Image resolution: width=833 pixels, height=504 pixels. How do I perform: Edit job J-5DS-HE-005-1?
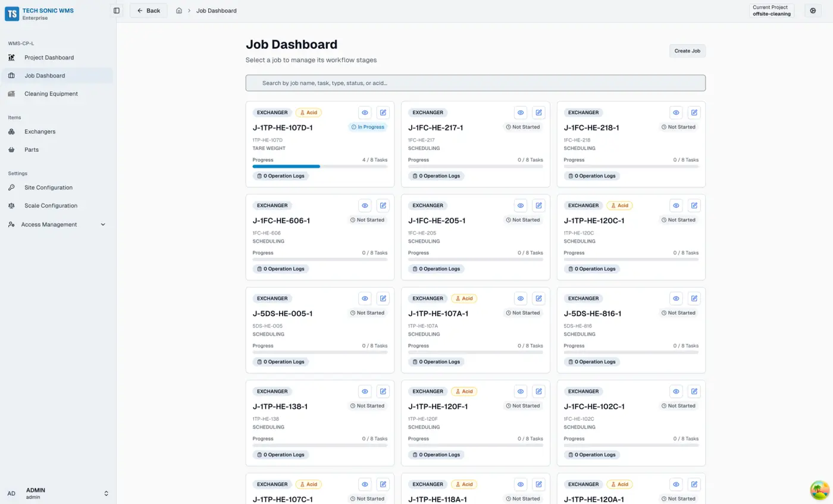click(383, 298)
